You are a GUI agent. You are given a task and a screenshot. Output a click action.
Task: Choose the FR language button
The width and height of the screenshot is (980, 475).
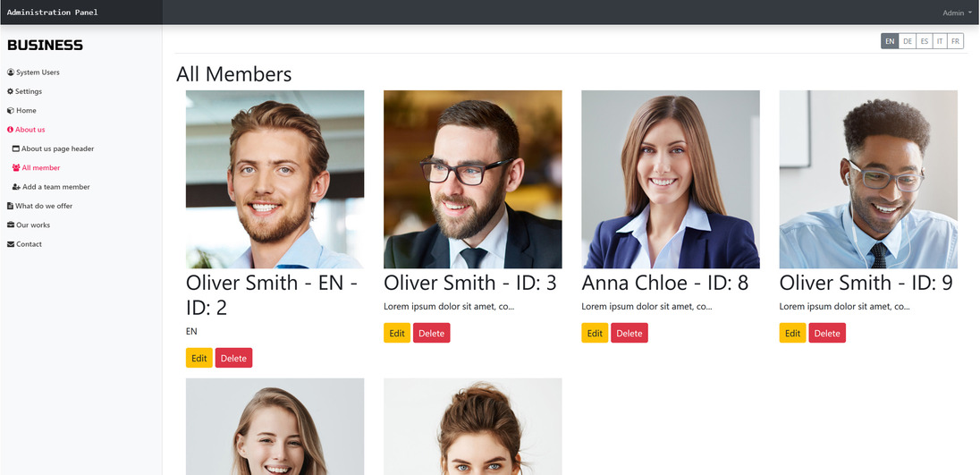point(955,41)
